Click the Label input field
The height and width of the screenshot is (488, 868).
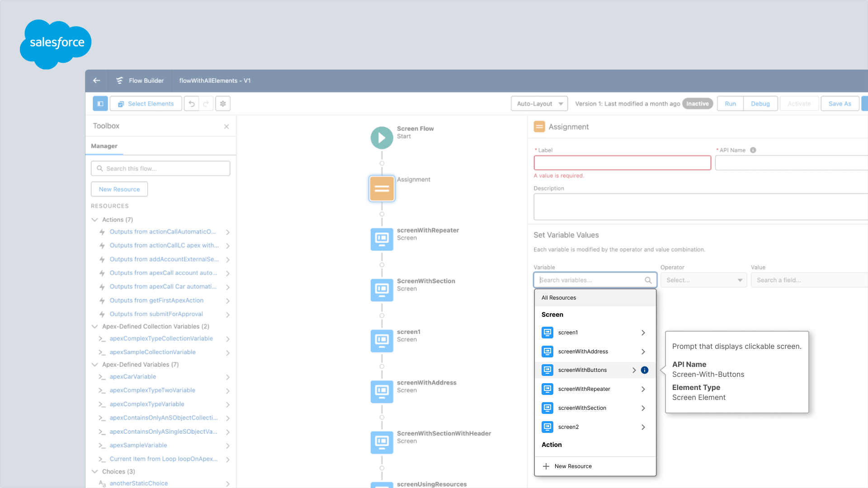tap(623, 163)
